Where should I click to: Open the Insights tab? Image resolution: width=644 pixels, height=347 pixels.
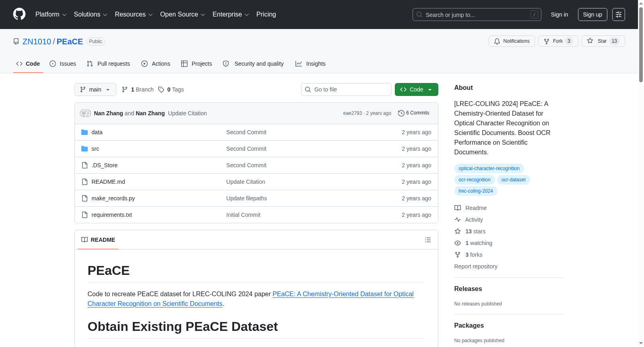310,64
